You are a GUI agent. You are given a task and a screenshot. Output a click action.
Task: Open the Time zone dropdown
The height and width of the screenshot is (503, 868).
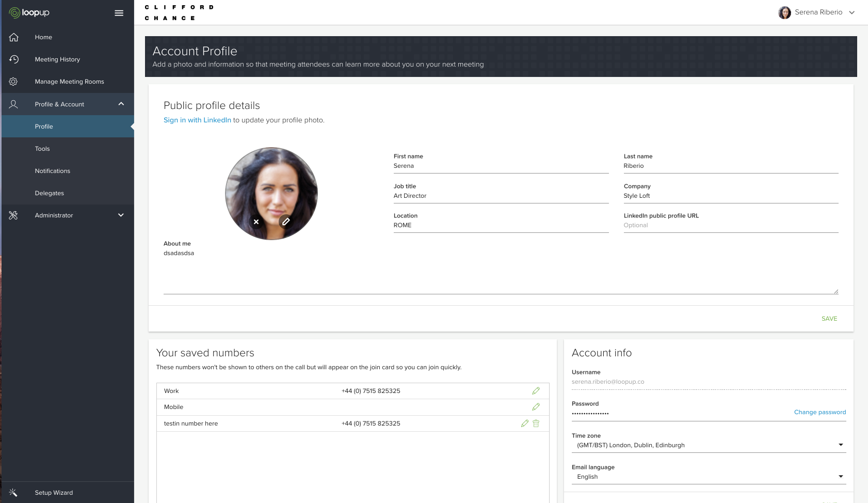coord(709,445)
